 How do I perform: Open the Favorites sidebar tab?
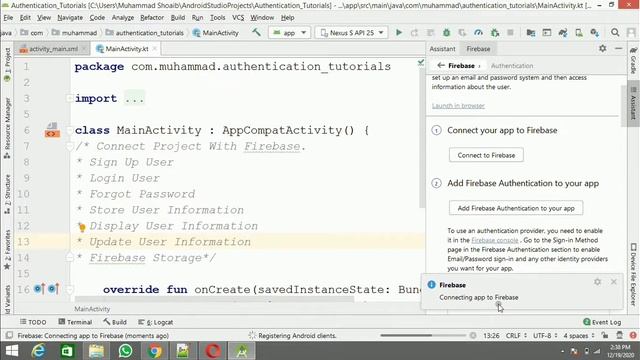pos(7,250)
